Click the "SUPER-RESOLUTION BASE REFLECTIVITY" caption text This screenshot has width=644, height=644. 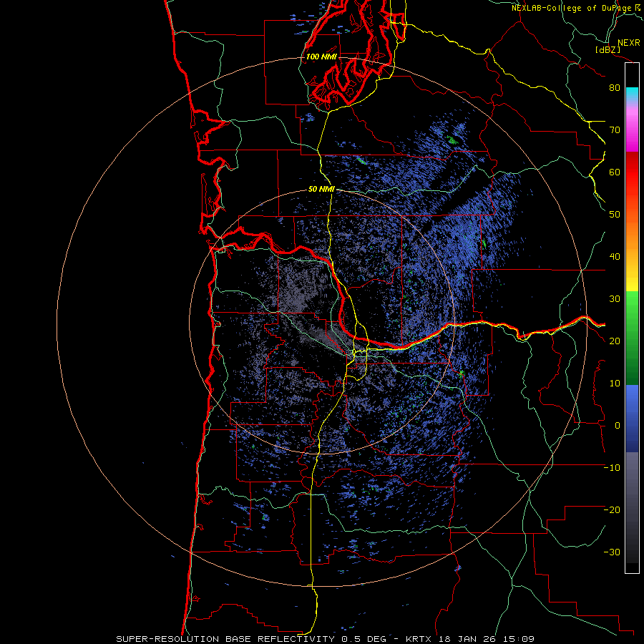pos(226,639)
